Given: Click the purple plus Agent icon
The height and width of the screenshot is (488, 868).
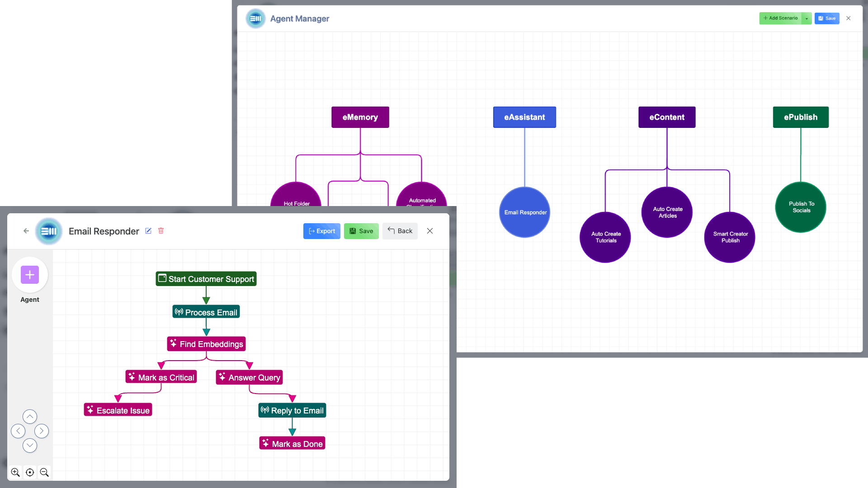Looking at the screenshot, I should pyautogui.click(x=30, y=275).
